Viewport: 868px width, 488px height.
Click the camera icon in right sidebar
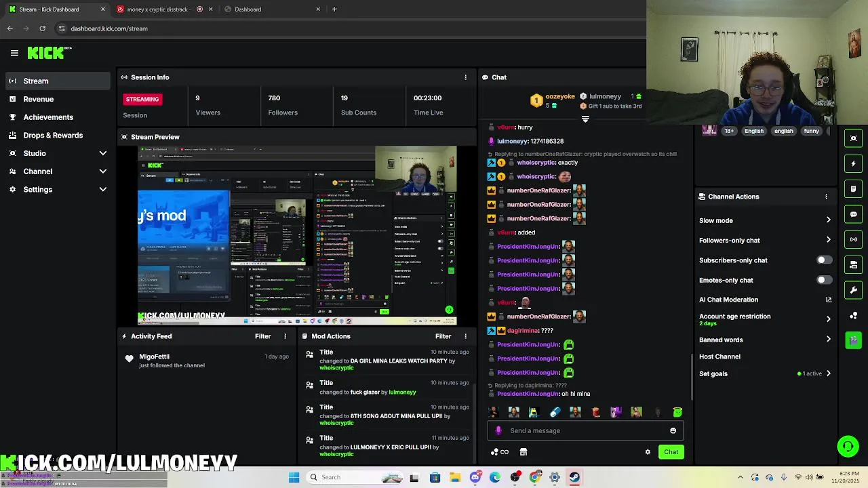tap(853, 265)
